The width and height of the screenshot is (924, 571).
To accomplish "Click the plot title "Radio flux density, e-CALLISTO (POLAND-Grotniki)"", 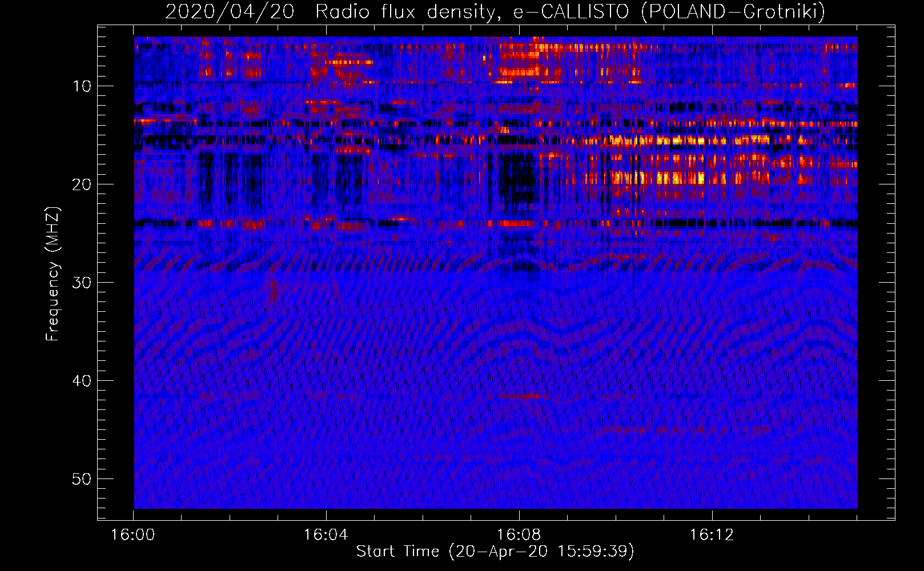I will click(570, 11).
